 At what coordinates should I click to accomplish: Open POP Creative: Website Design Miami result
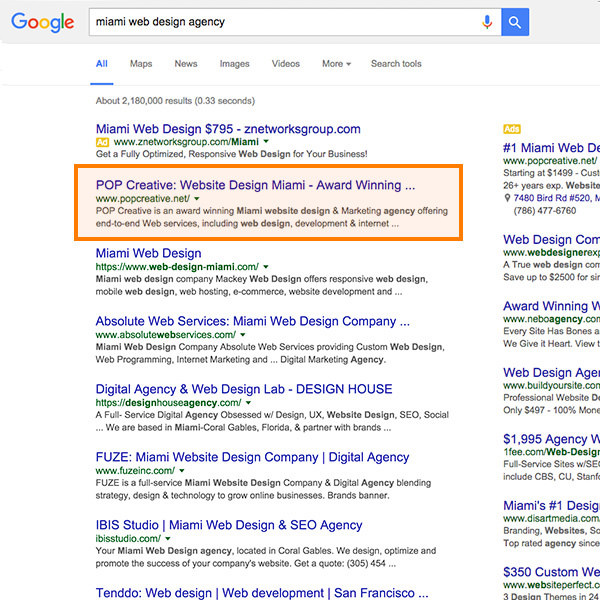pyautogui.click(x=255, y=185)
